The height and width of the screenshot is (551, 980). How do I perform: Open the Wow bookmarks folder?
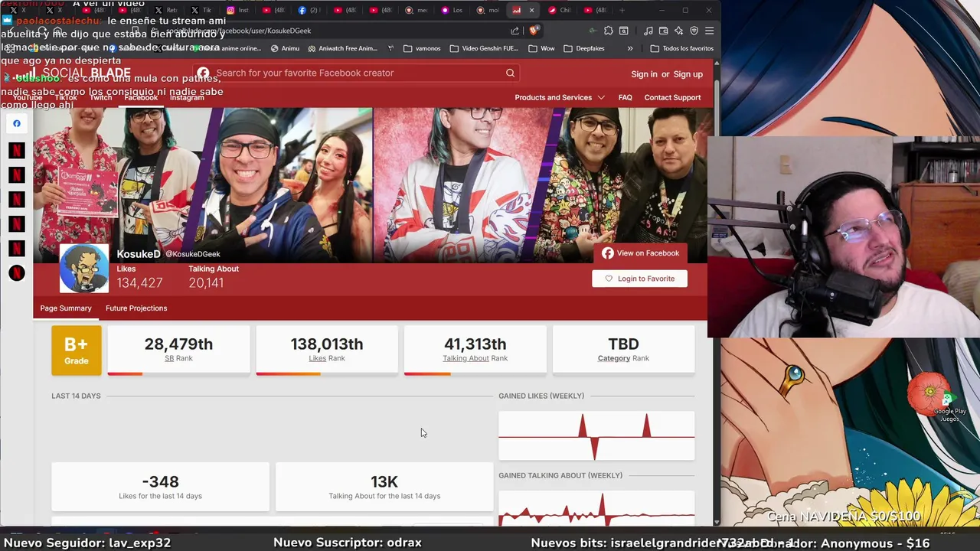tap(541, 48)
